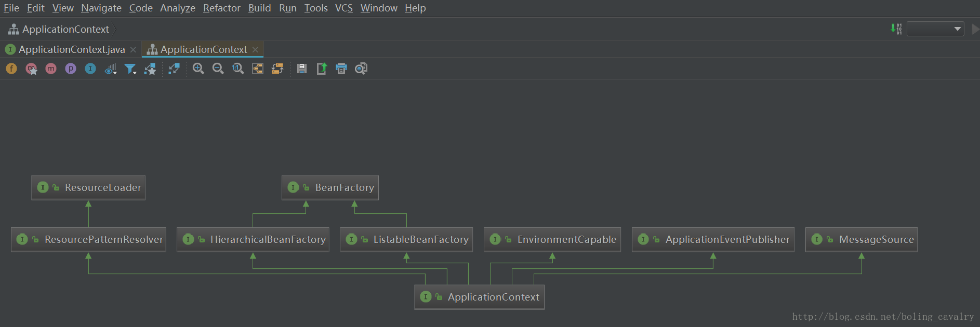Open the filter scope dropdown
Image resolution: width=980 pixels, height=327 pixels.
coord(130,69)
